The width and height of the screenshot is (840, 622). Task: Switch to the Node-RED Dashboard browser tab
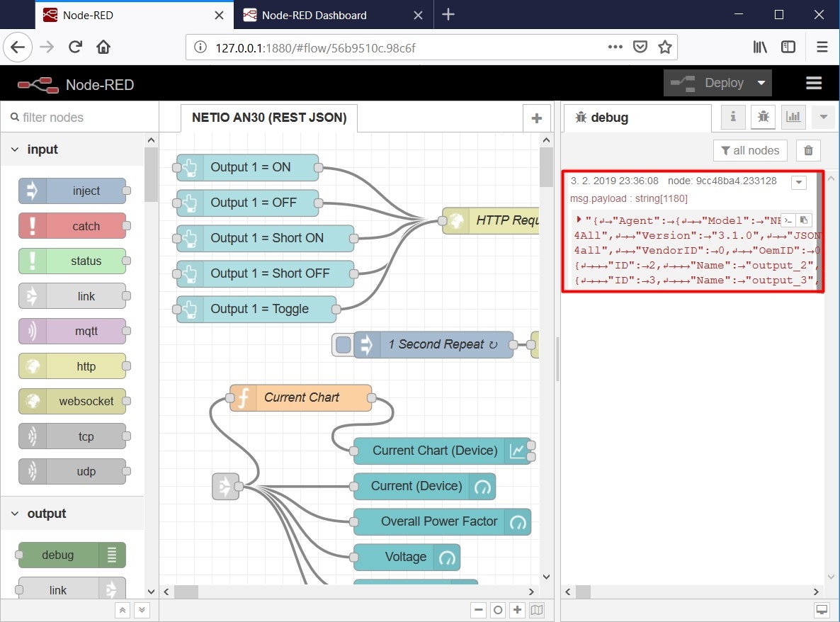point(314,15)
